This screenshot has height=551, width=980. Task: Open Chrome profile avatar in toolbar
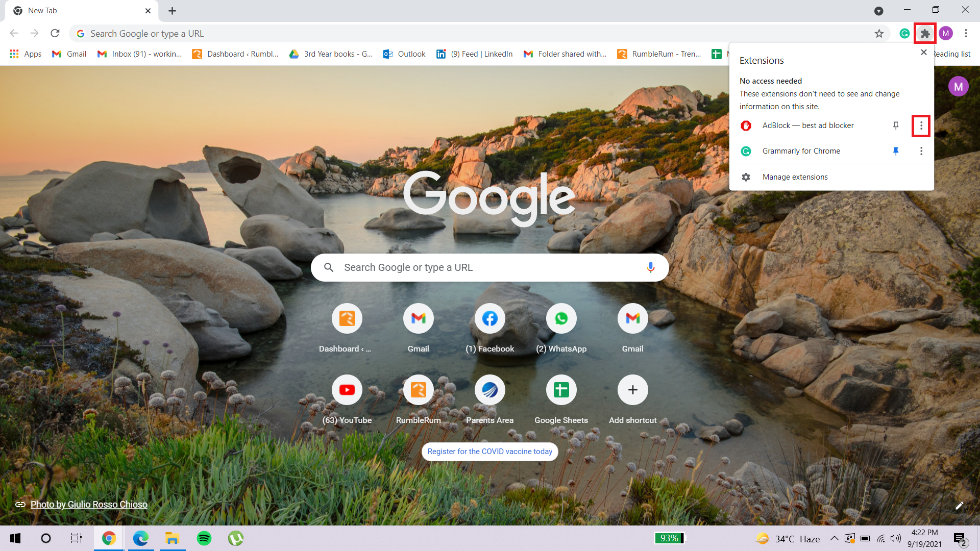click(946, 34)
